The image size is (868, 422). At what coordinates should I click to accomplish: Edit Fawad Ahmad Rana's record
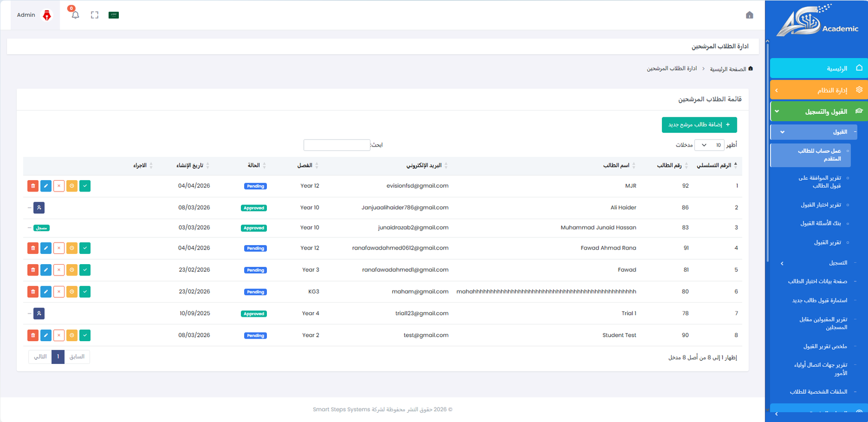(46, 248)
